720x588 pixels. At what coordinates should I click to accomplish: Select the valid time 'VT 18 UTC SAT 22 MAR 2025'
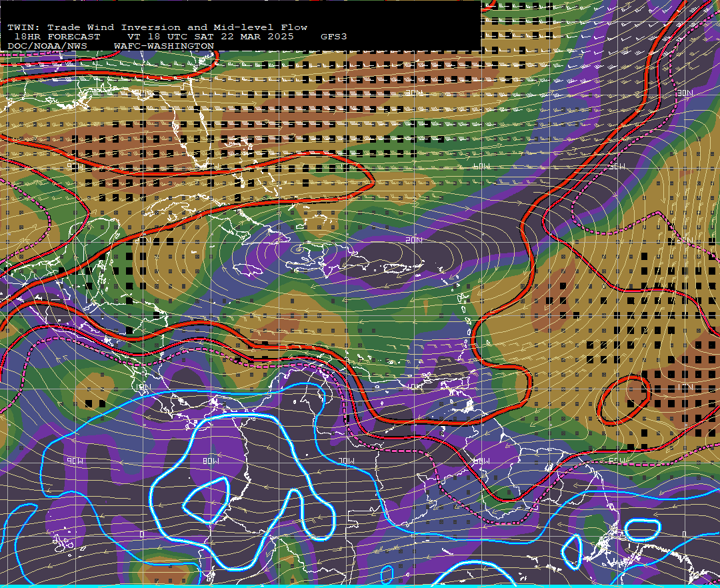(210, 37)
